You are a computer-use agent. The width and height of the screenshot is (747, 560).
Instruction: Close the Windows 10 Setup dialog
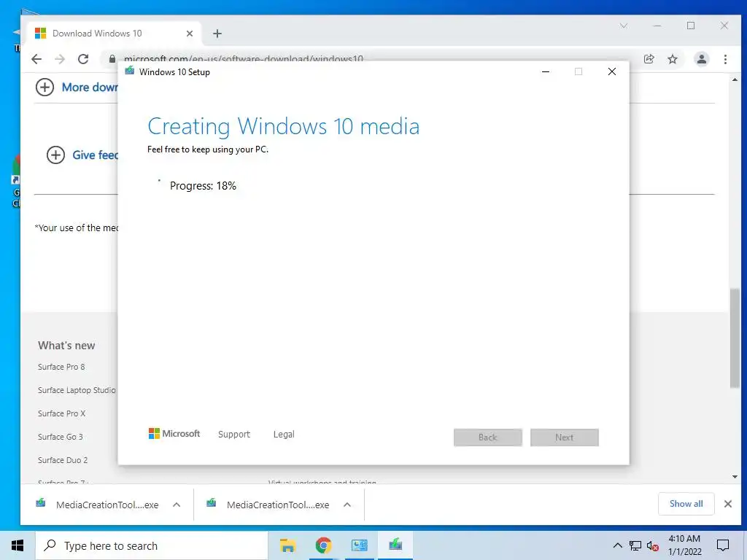(x=612, y=71)
